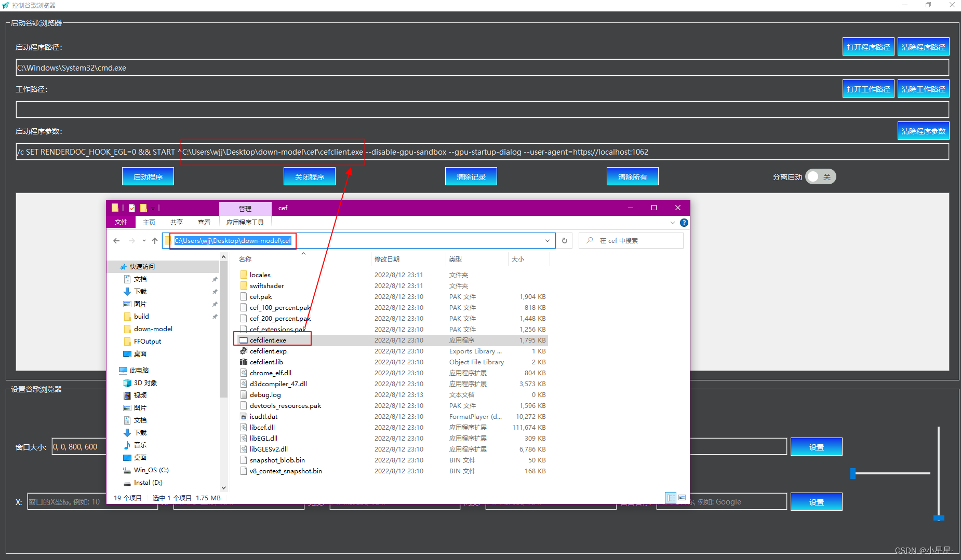Click the lower 设置 button
The image size is (961, 560).
click(816, 501)
